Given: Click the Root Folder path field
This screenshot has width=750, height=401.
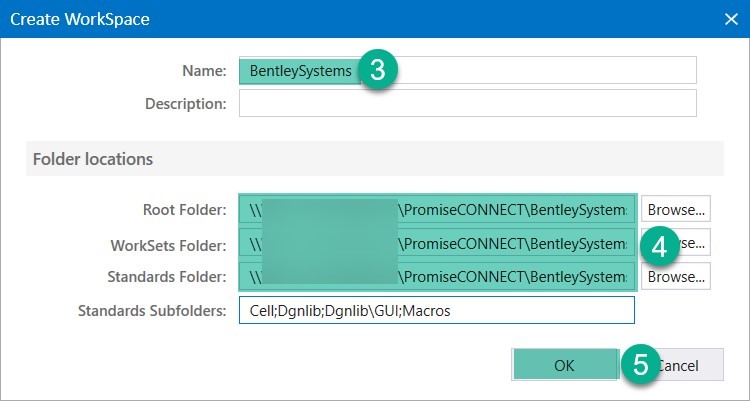Looking at the screenshot, I should [437, 209].
